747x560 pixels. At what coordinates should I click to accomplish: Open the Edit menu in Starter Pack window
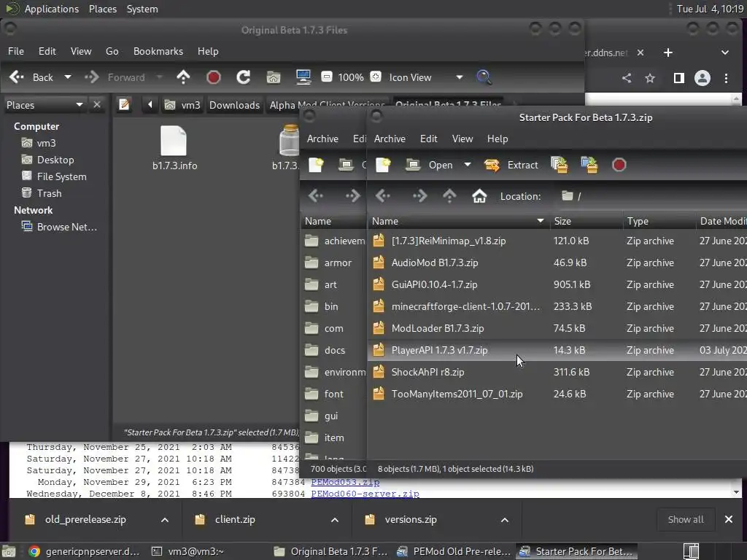428,139
